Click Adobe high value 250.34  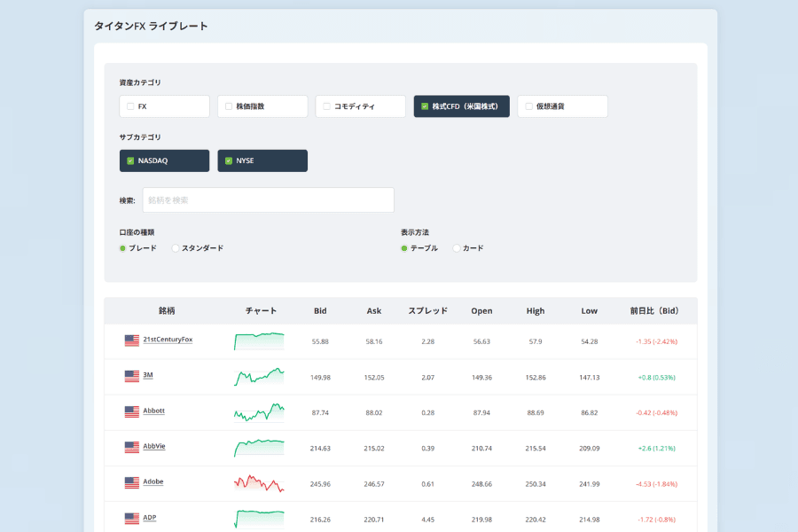536,484
